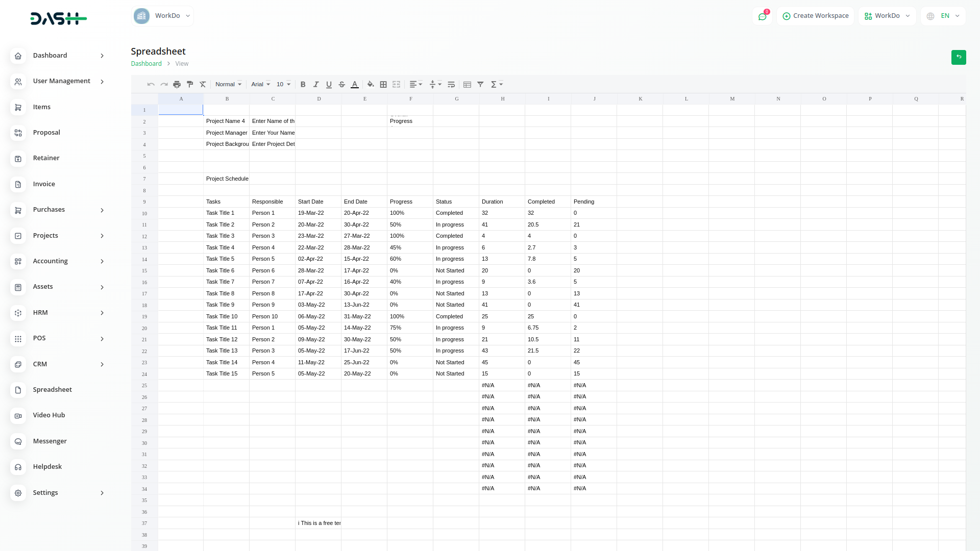
Task: Click the filter icon in toolbar
Action: pos(480,85)
